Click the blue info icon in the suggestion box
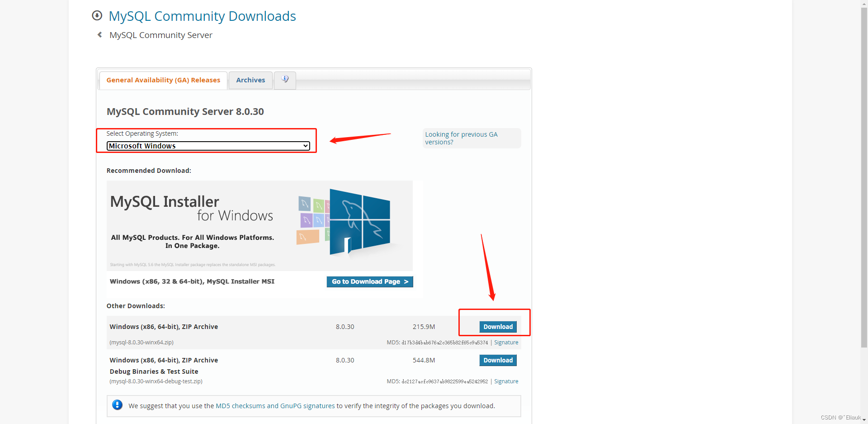The image size is (868, 424). pyautogui.click(x=117, y=405)
